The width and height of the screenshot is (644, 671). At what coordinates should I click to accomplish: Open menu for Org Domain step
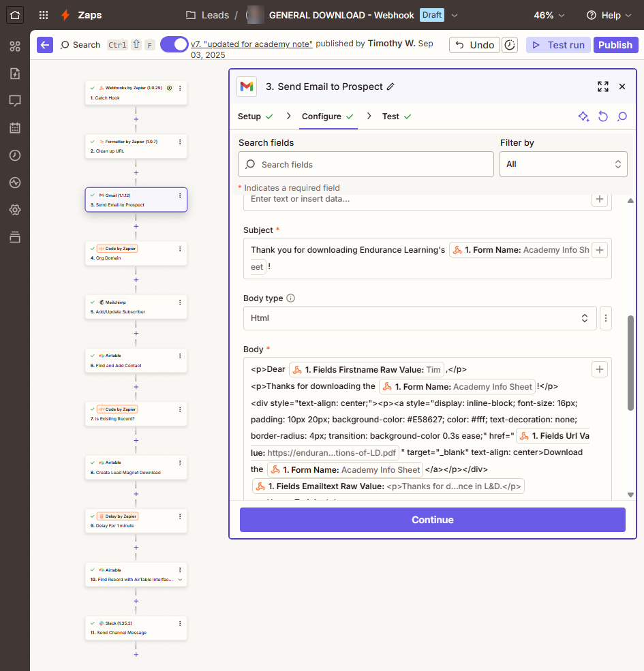pos(180,249)
